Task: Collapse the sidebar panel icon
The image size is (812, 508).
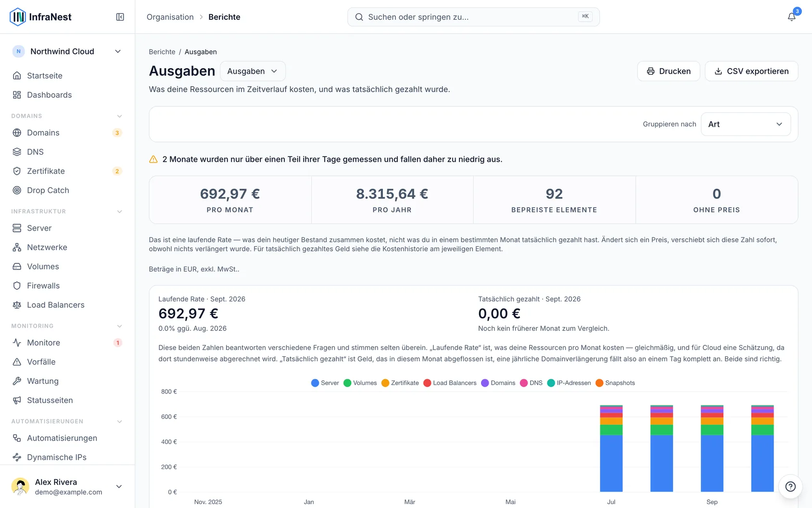Action: 120,17
